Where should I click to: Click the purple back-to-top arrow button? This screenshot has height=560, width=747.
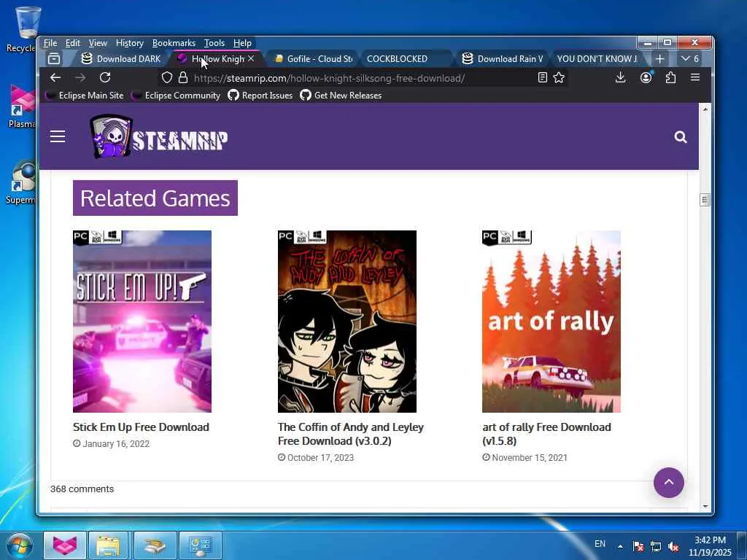tap(668, 483)
